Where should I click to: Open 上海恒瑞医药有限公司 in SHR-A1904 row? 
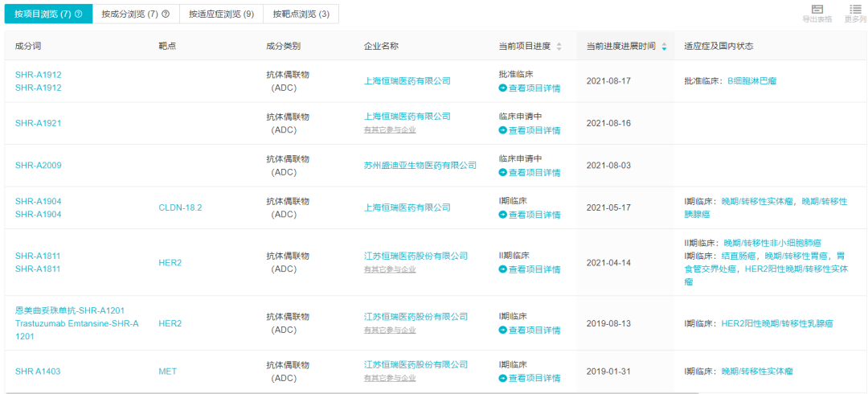tap(407, 207)
